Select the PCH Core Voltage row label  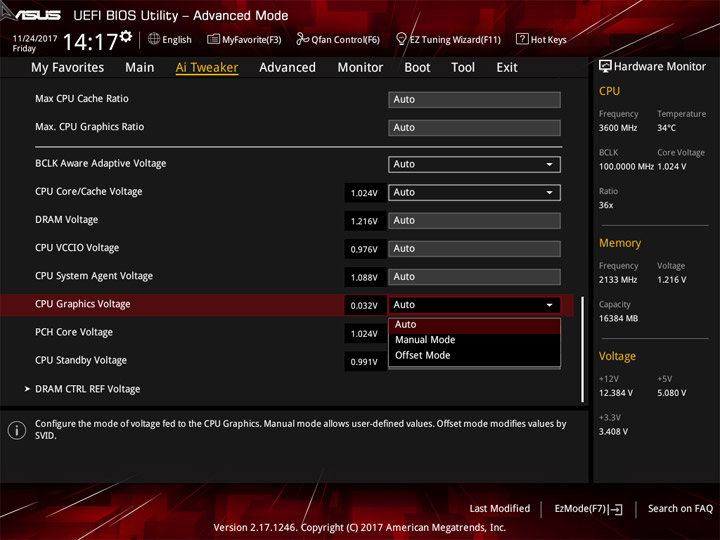click(x=74, y=332)
